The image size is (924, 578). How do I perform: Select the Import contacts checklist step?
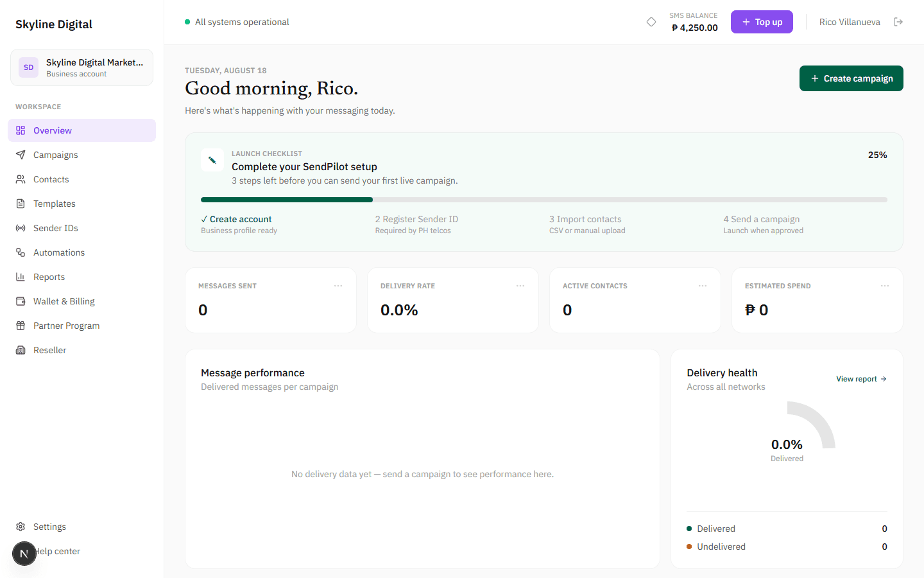tap(587, 224)
